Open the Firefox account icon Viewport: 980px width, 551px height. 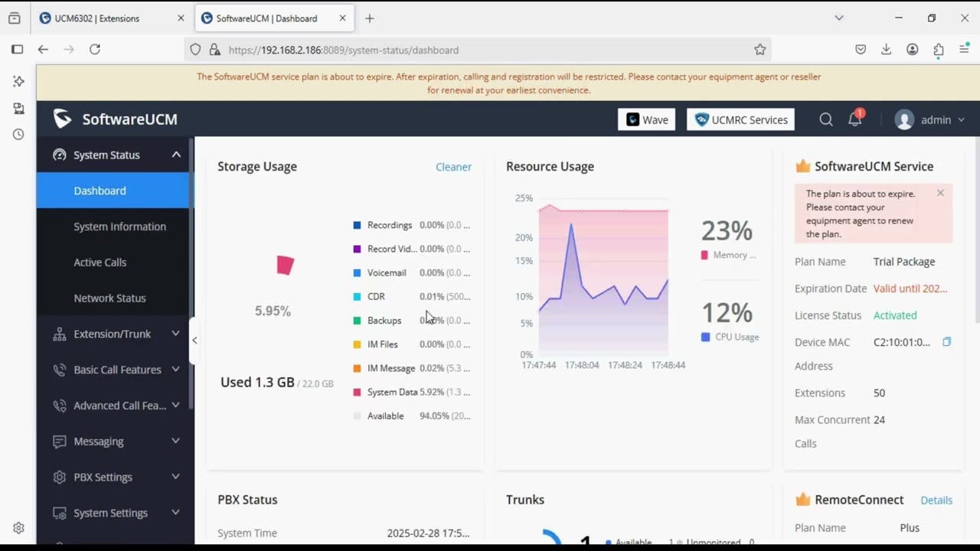click(x=912, y=49)
